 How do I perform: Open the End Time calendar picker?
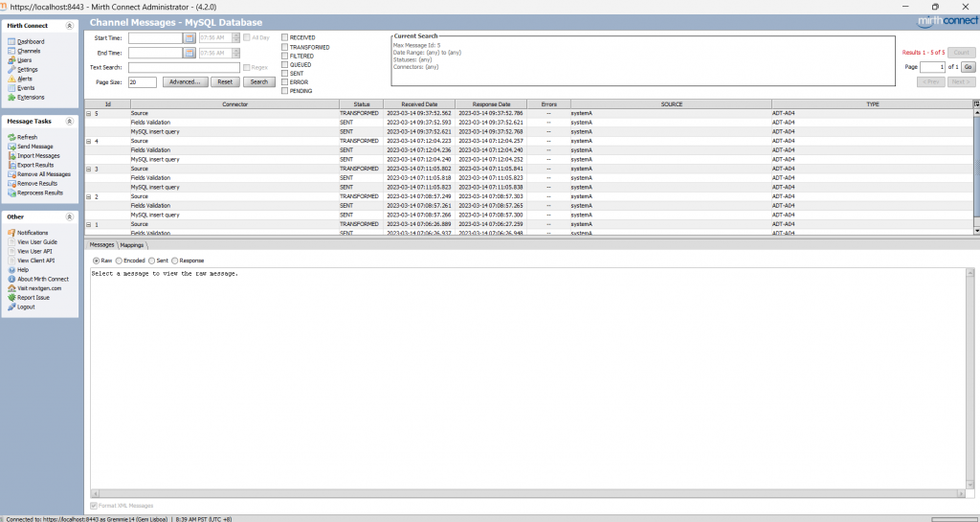tap(190, 53)
